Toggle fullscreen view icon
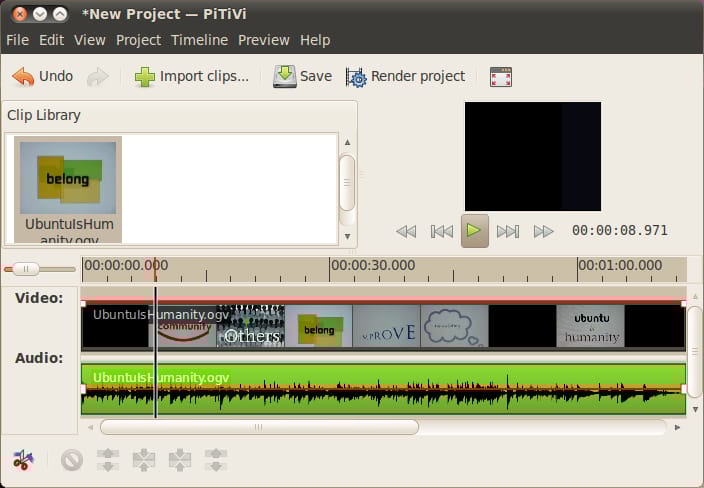 [x=501, y=77]
